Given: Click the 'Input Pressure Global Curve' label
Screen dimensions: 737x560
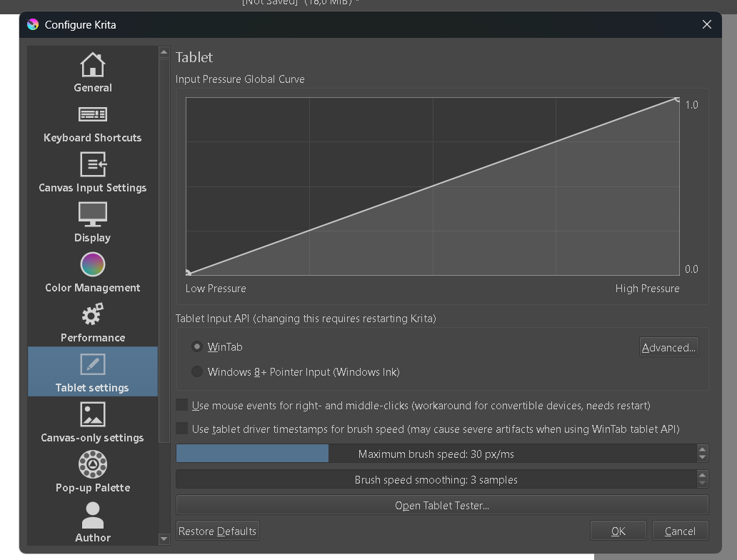Looking at the screenshot, I should coord(240,79).
